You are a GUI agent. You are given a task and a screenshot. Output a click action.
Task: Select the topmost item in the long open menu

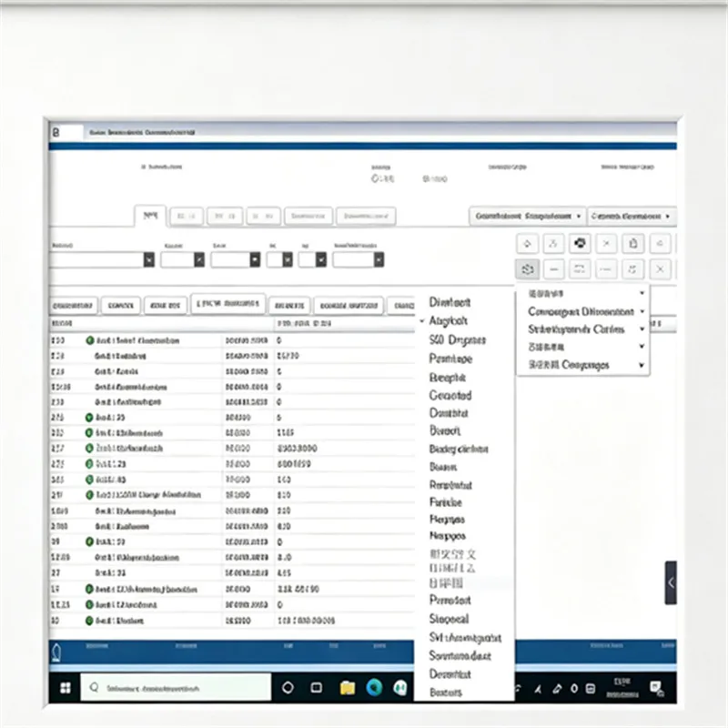coord(450,302)
